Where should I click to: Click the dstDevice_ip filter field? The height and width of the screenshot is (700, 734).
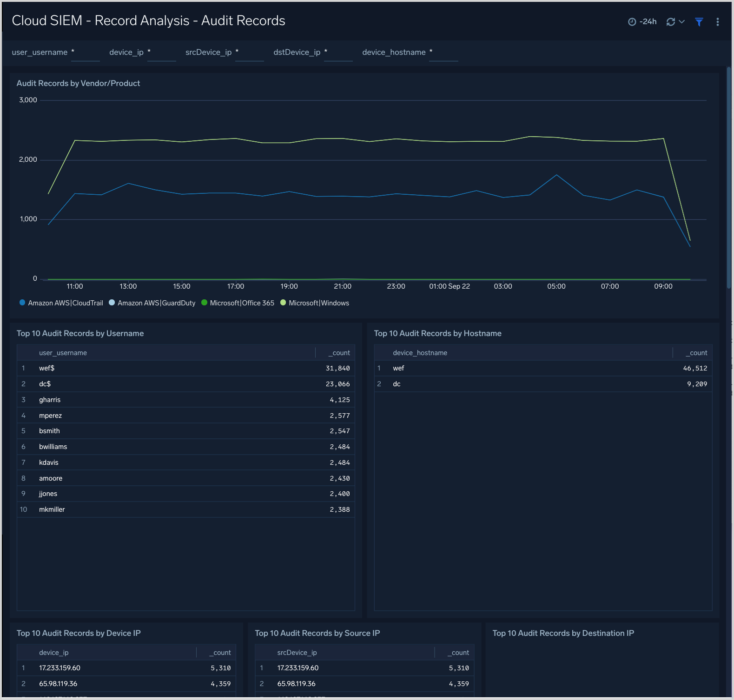point(338,53)
